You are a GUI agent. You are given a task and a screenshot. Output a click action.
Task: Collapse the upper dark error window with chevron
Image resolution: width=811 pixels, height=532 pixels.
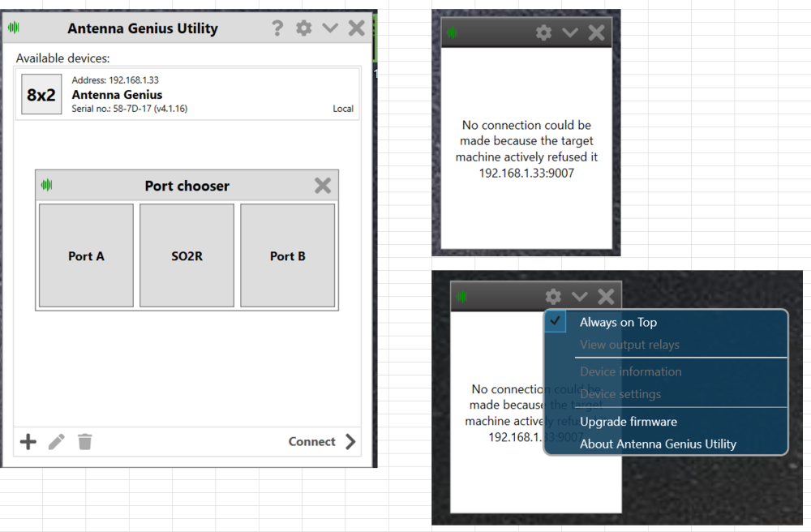[x=570, y=32]
